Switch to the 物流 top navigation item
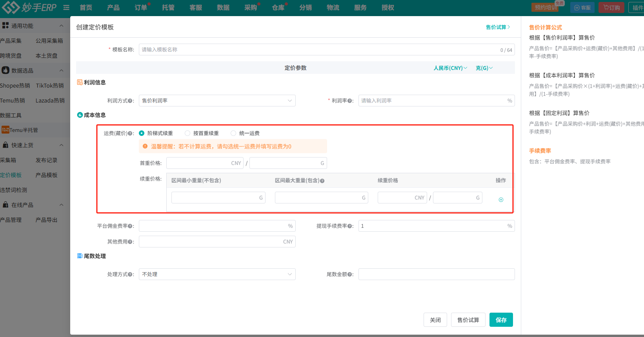The height and width of the screenshot is (337, 644). pos(333,7)
